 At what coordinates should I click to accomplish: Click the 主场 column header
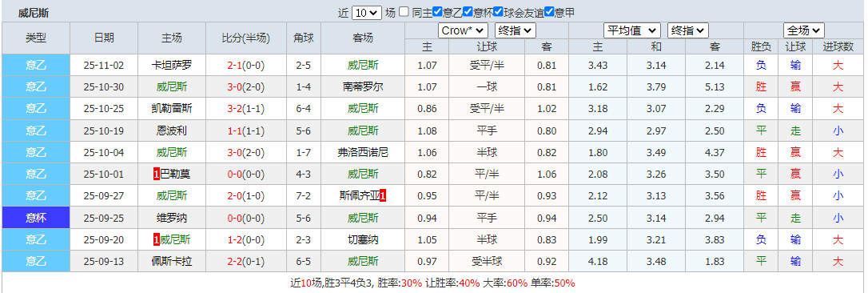click(x=172, y=38)
